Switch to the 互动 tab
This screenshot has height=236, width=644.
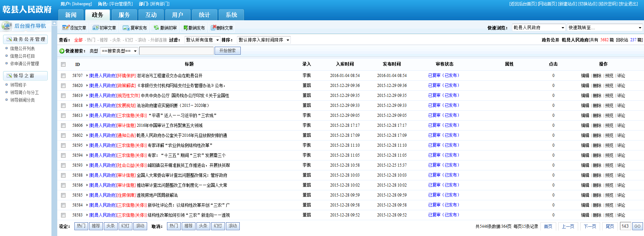click(x=151, y=15)
